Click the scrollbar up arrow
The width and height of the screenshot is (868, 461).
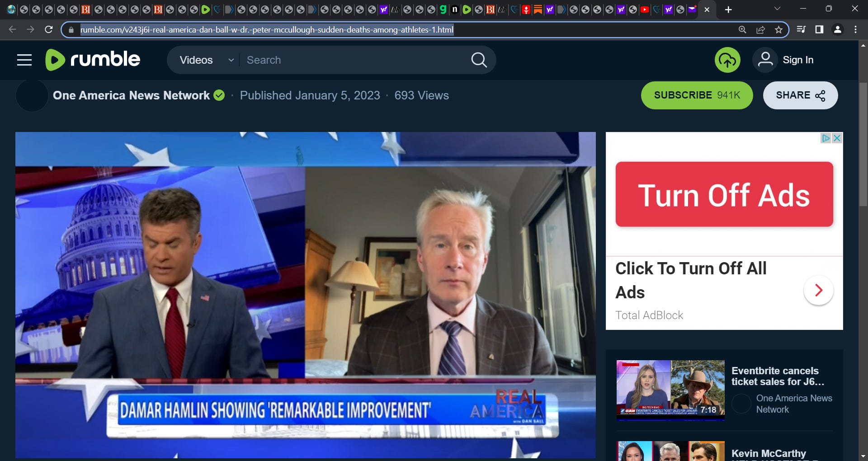(863, 45)
